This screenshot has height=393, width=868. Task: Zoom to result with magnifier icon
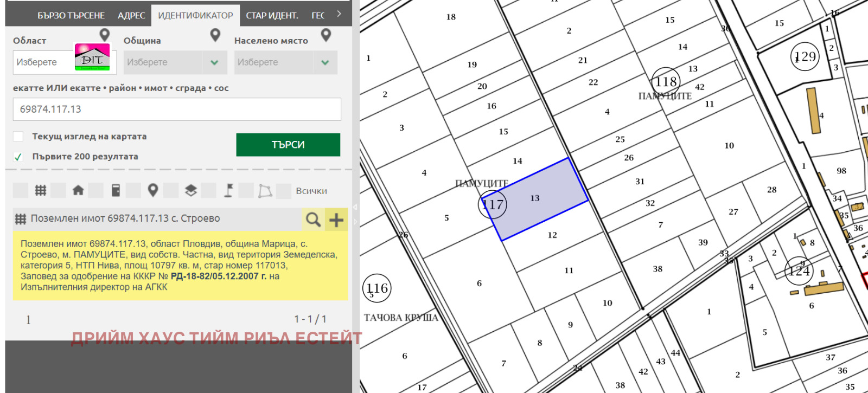click(x=313, y=220)
